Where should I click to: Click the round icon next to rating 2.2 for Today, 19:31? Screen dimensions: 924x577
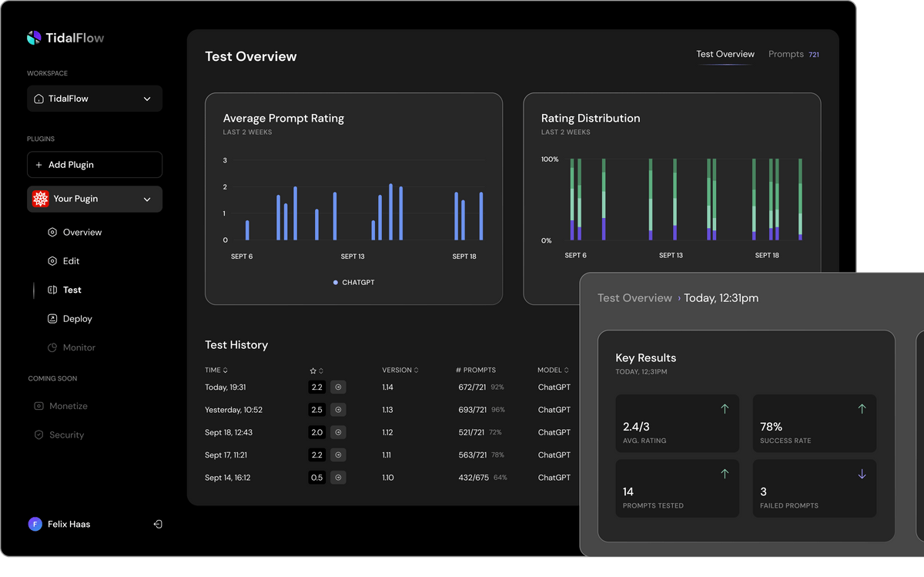click(338, 387)
